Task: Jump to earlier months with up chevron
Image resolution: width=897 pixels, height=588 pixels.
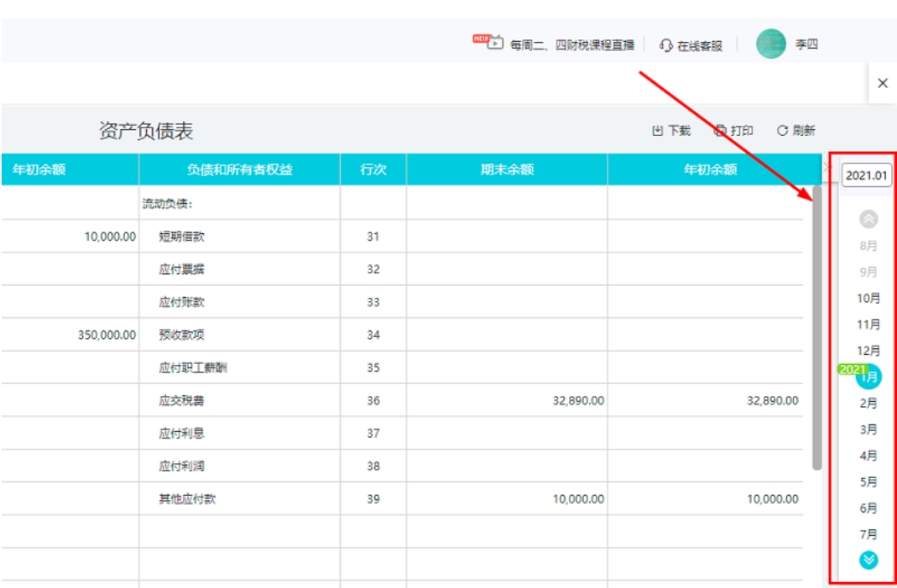Action: click(x=868, y=218)
